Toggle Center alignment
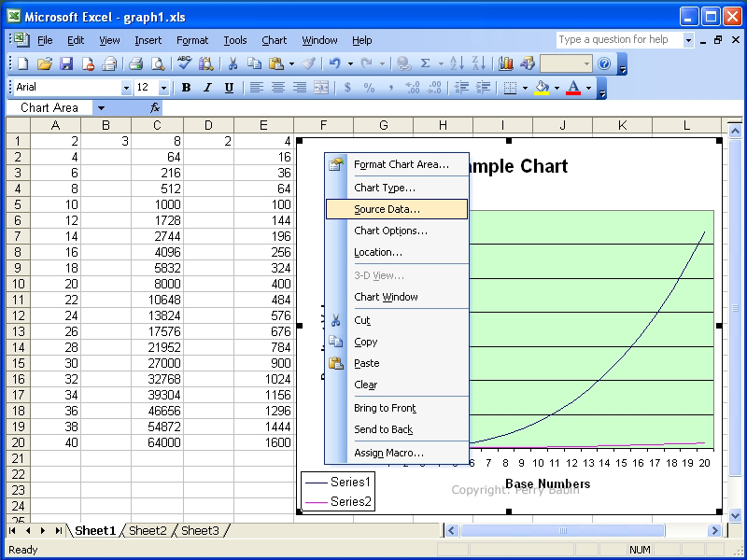This screenshot has height=560, width=747. click(278, 88)
